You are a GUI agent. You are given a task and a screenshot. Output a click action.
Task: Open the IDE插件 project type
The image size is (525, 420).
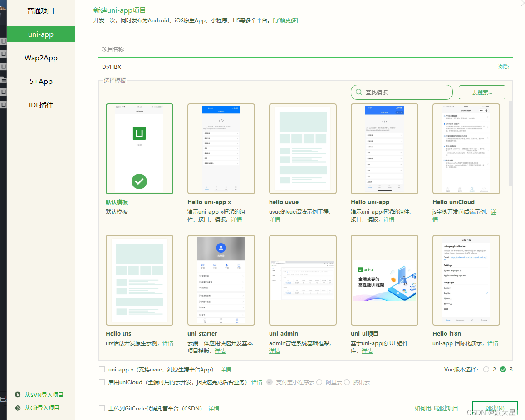pyautogui.click(x=41, y=105)
